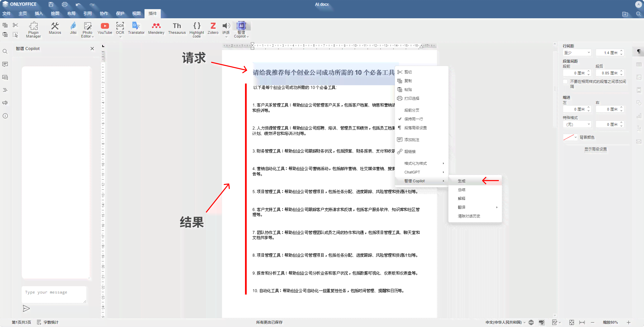Switch to the 布局 ribbon tab
The width and height of the screenshot is (644, 327).
(x=71, y=14)
